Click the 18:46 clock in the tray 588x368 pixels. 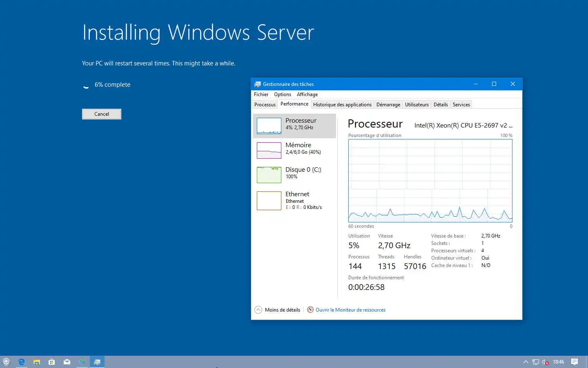click(558, 362)
